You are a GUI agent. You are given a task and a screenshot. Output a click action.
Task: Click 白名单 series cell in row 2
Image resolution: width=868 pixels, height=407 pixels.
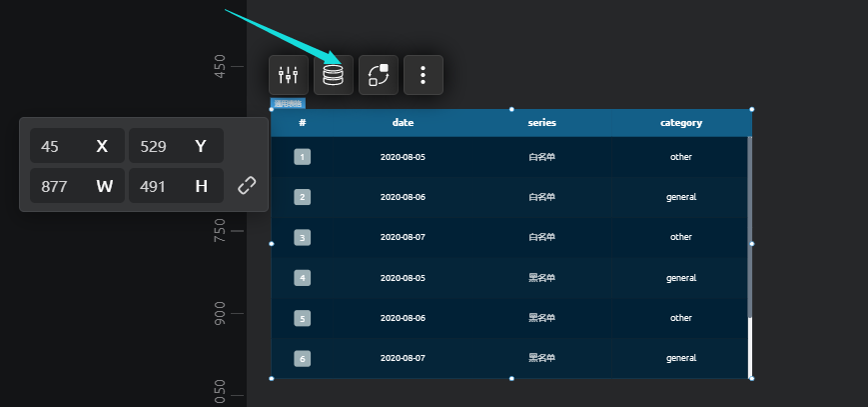[x=542, y=197]
